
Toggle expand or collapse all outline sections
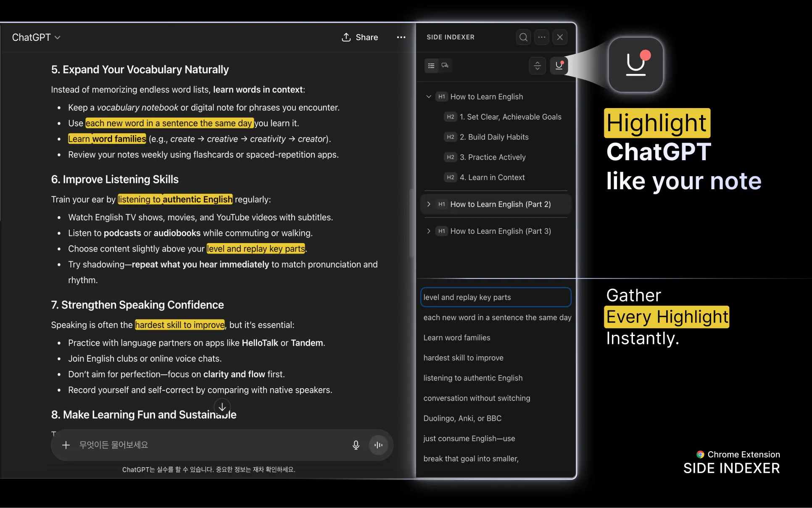point(537,66)
